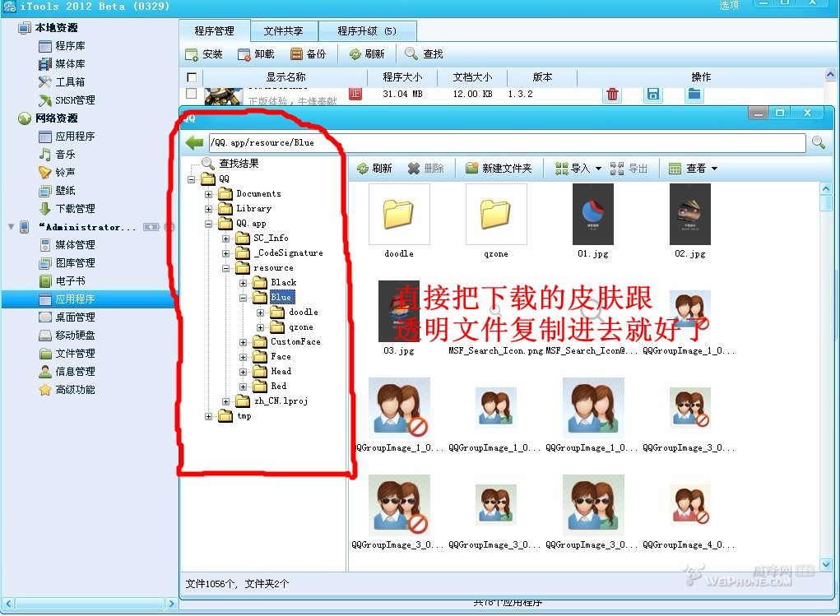Viewport: 840px width, 616px height.
Task: Click 刷新 in QQ file toolbar
Action: [375, 169]
